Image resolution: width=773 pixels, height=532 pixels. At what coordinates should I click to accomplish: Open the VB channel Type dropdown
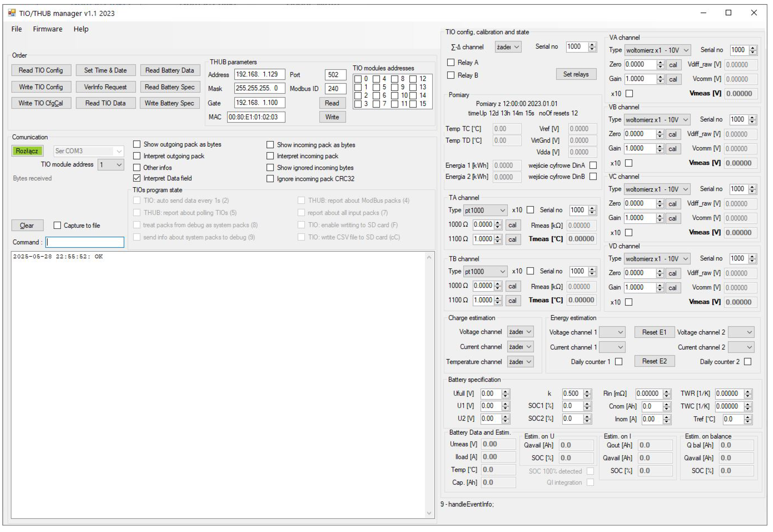point(657,120)
